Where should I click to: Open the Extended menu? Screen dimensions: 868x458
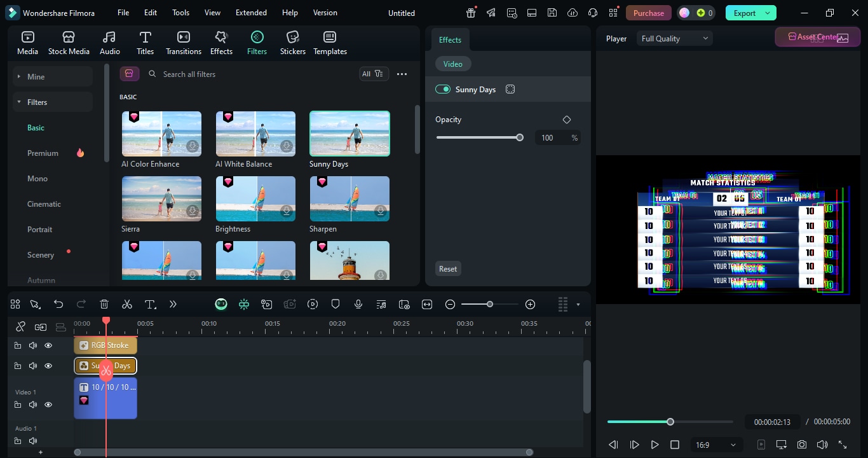(x=251, y=13)
